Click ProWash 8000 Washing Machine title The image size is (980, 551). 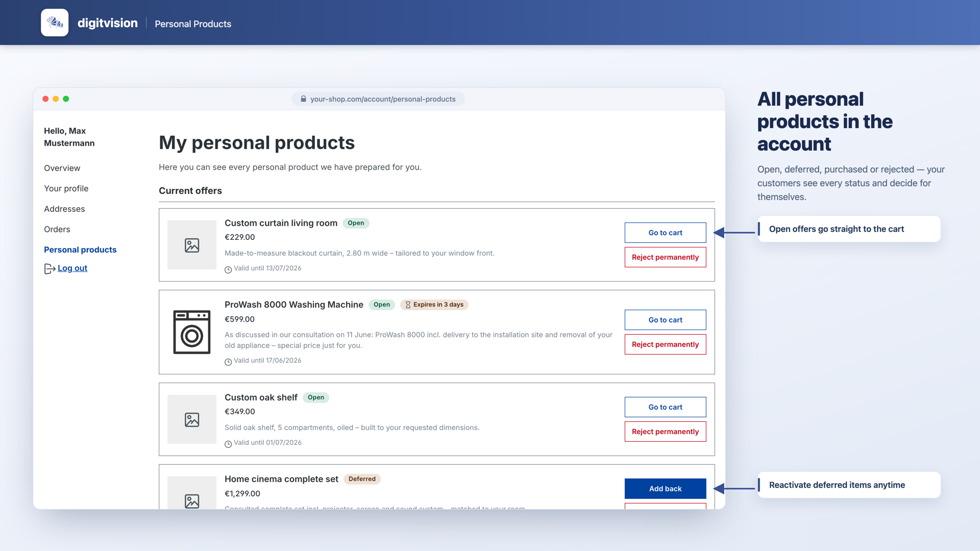(294, 305)
